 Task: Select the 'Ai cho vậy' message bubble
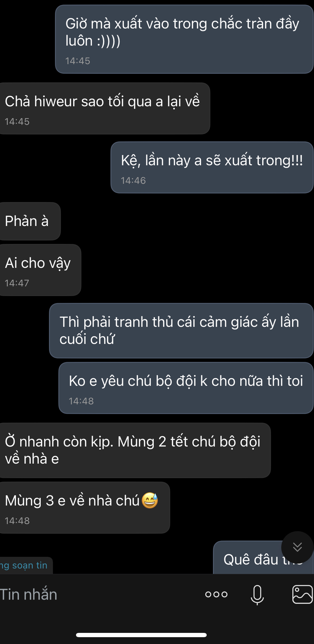(x=40, y=270)
